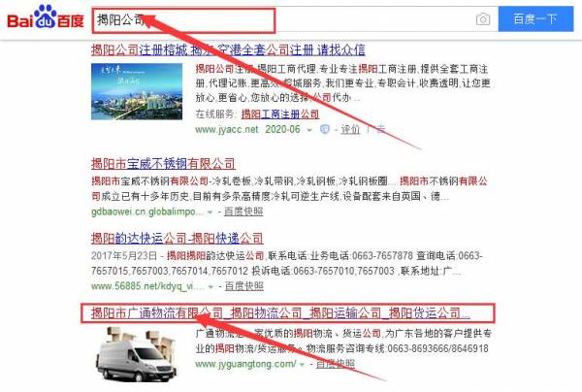The image size is (582, 392).
Task: Open 揭阳市宝威不锈钢有限公司 result
Action: coord(163,163)
